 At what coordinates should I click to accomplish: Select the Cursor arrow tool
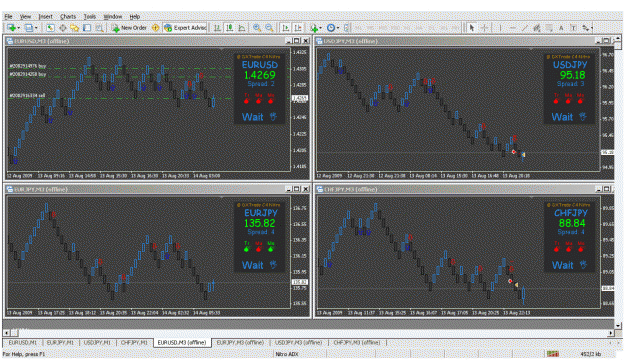pos(472,28)
